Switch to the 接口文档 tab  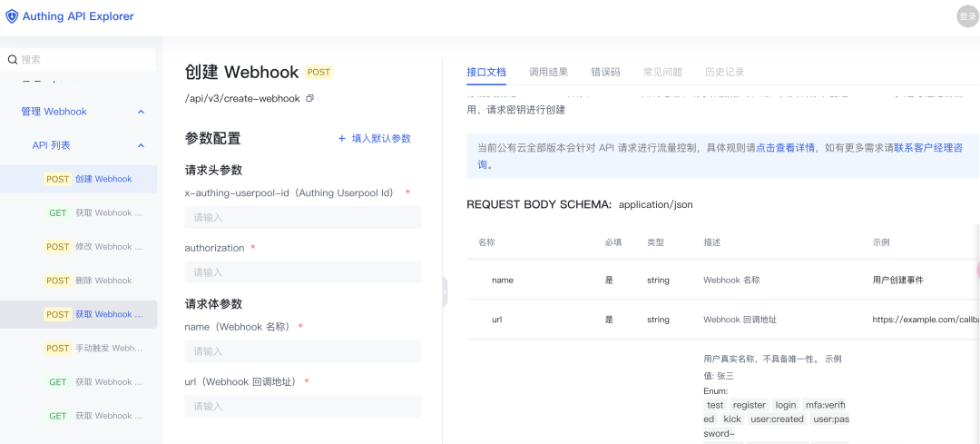pyautogui.click(x=486, y=72)
